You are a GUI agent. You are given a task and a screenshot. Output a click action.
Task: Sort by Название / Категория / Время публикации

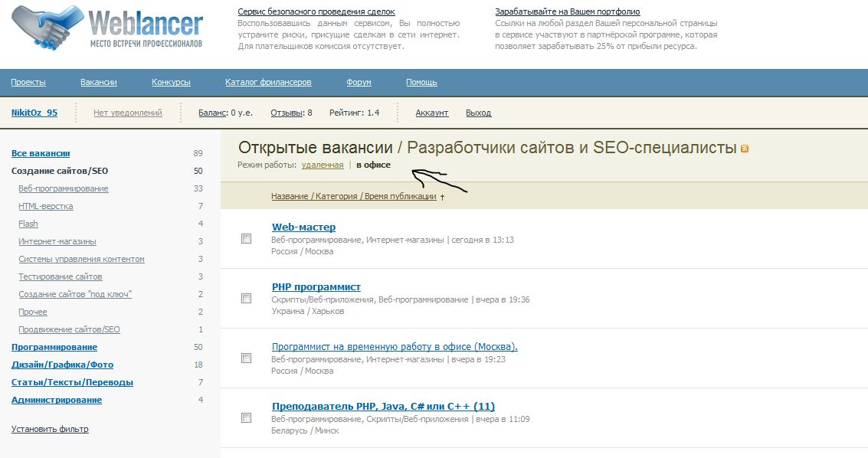354,196
